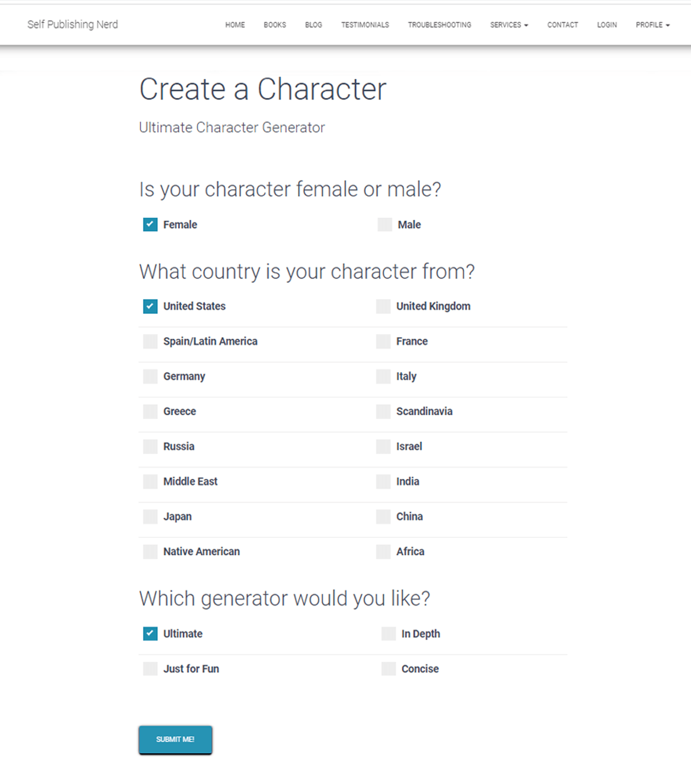Viewport: 691px width, 784px height.
Task: Open the Contact page
Action: point(563,25)
